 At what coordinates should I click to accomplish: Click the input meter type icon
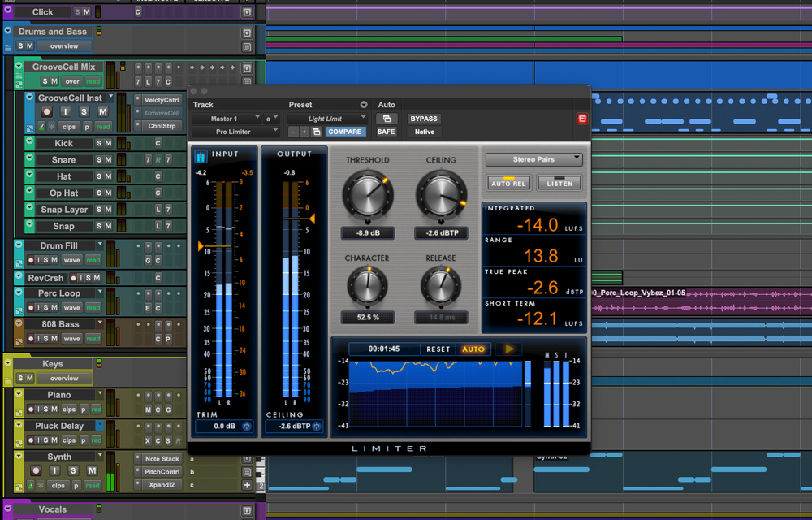(201, 158)
